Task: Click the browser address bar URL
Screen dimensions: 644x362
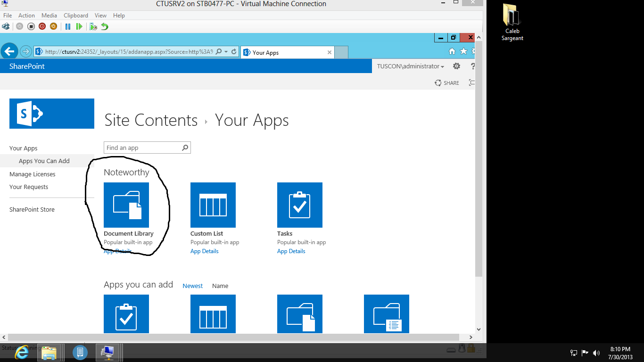Action: pos(129,52)
